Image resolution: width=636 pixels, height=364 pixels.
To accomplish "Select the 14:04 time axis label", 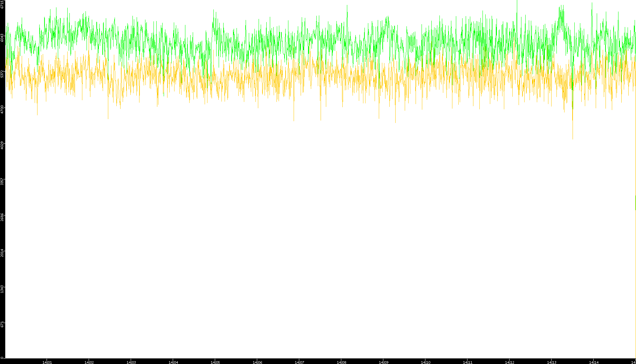I will tap(173, 362).
